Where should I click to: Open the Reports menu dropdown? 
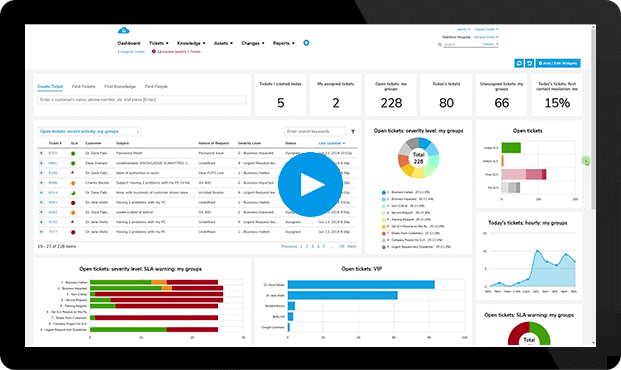coord(284,43)
